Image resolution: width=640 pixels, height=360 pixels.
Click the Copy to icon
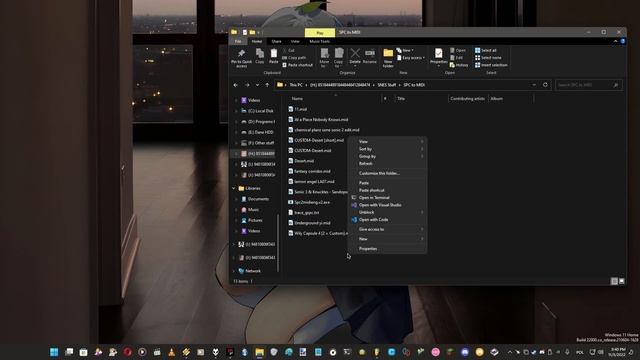pyautogui.click(x=339, y=53)
